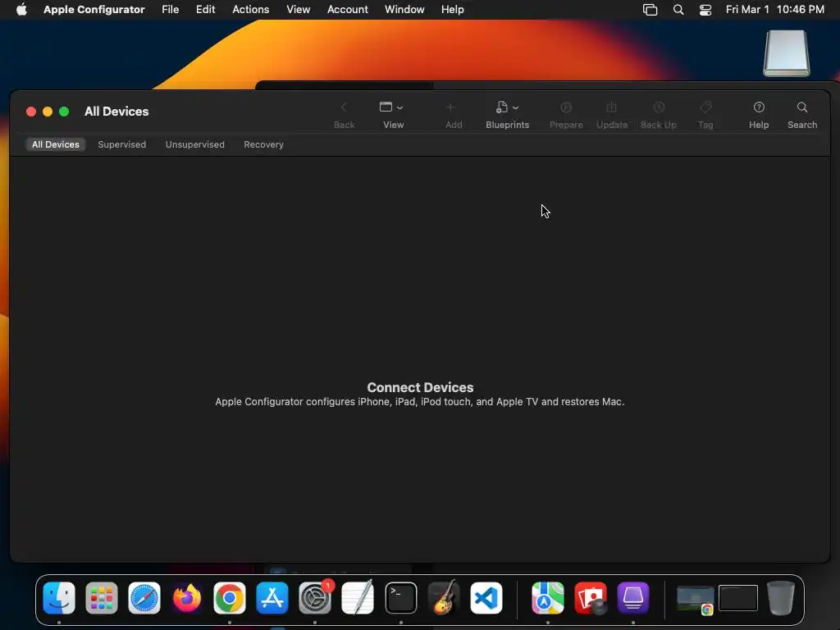This screenshot has width=840, height=630.
Task: Launch Safari from the Dock
Action: [144, 598]
